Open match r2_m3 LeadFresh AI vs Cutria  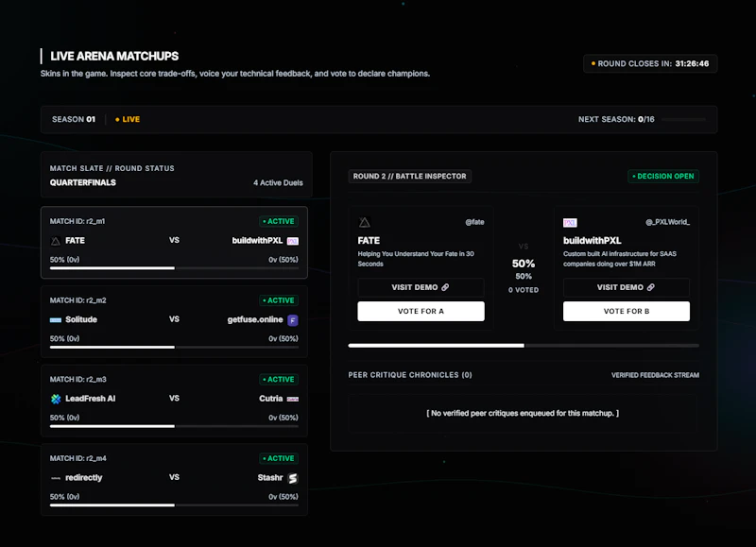point(174,401)
